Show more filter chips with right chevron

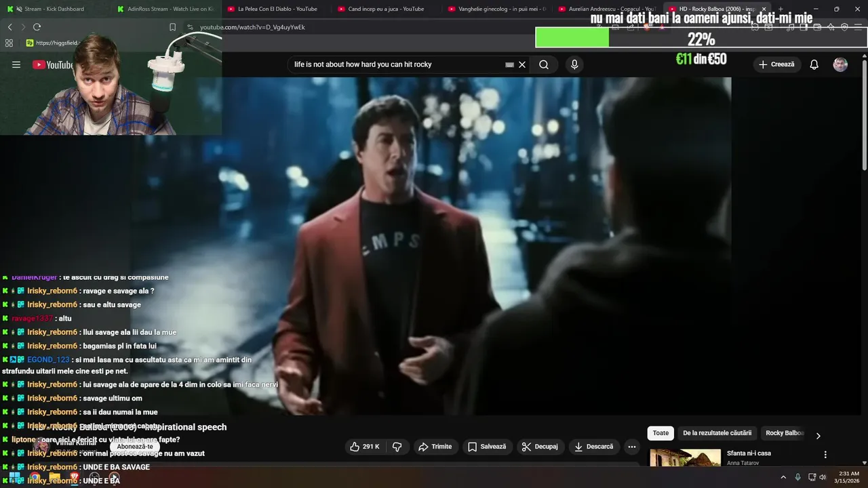click(818, 436)
